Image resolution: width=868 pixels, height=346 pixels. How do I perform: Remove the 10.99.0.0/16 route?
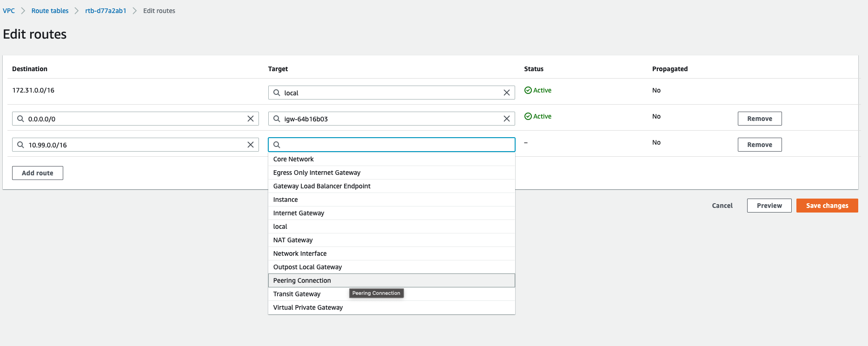760,145
